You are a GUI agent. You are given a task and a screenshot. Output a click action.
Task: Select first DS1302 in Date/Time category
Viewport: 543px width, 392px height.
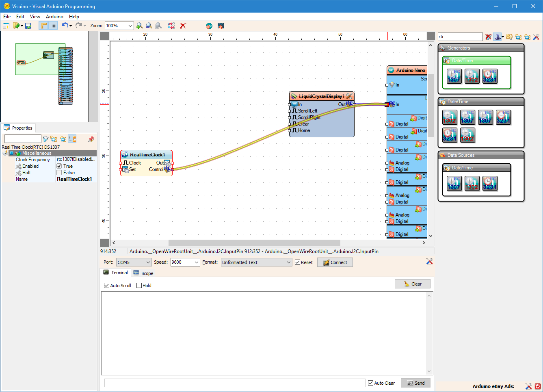coord(449,117)
